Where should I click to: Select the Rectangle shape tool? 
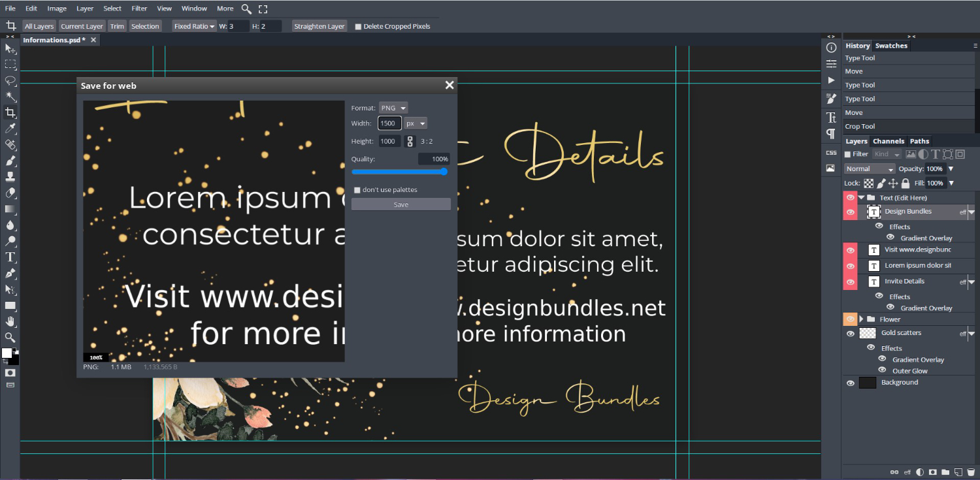(x=10, y=305)
